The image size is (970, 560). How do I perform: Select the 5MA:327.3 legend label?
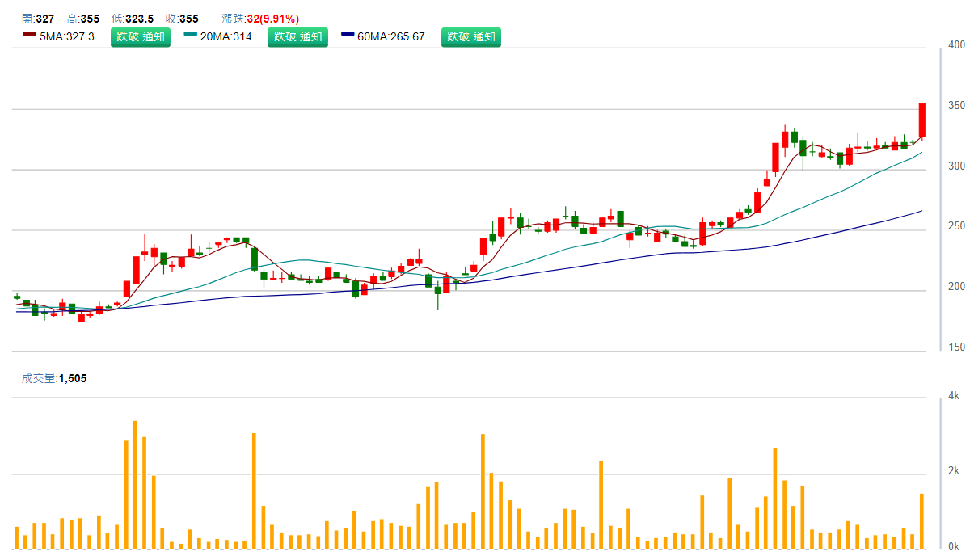[67, 36]
